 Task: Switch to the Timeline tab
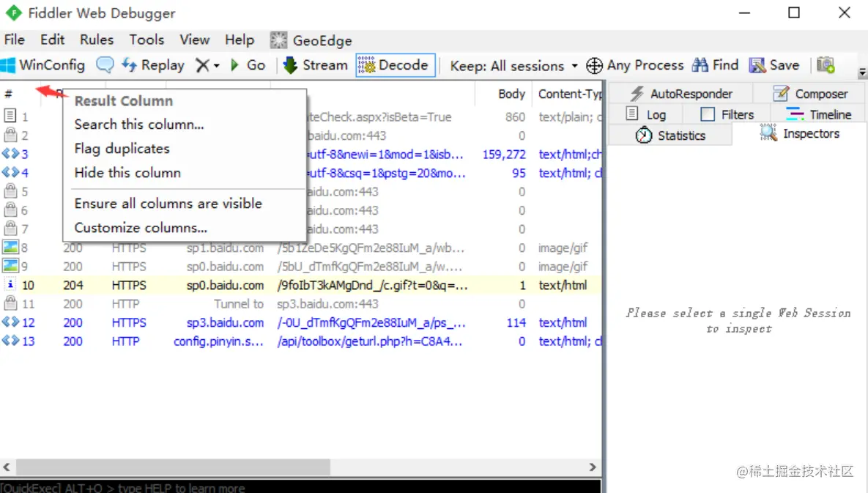[x=818, y=114]
